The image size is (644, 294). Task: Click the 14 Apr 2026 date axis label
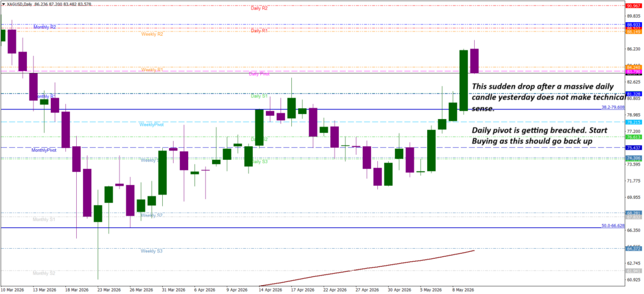pyautogui.click(x=271, y=290)
